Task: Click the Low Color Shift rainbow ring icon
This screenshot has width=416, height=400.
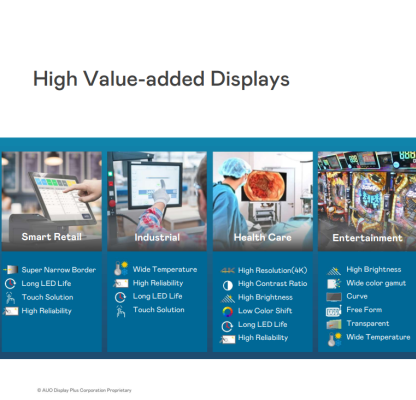Action: click(x=228, y=312)
